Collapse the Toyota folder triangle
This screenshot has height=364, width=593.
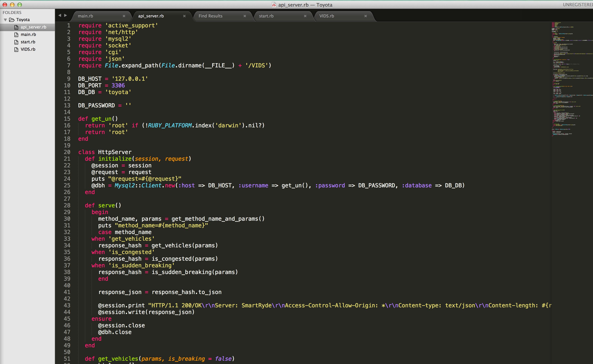(5, 20)
